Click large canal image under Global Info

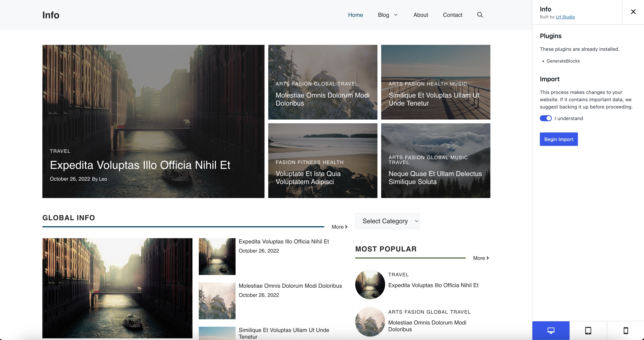(x=117, y=288)
